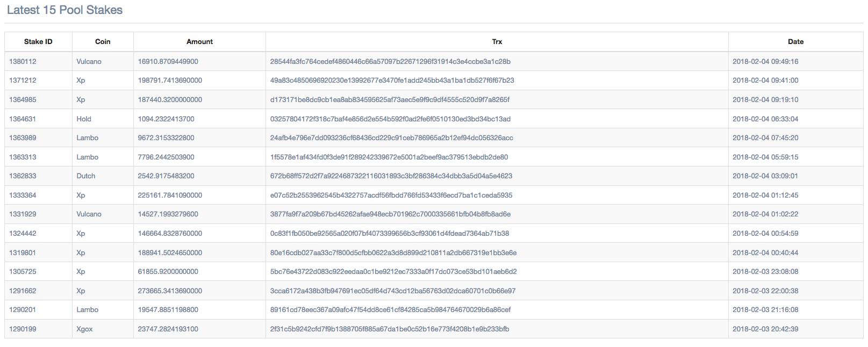The height and width of the screenshot is (347, 868).
Task: Open the Hold transaction 03257804172f link
Action: pyautogui.click(x=390, y=119)
